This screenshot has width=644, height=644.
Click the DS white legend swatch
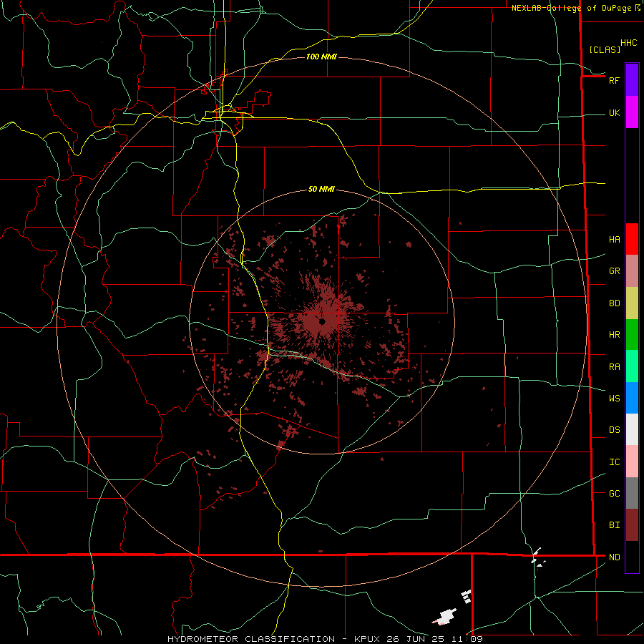coord(632,429)
